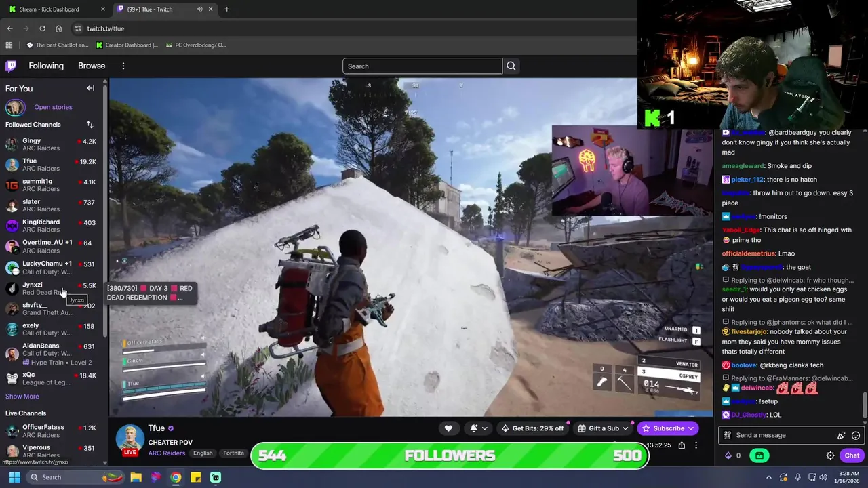
Task: Open the Twitch home logo
Action: click(11, 66)
